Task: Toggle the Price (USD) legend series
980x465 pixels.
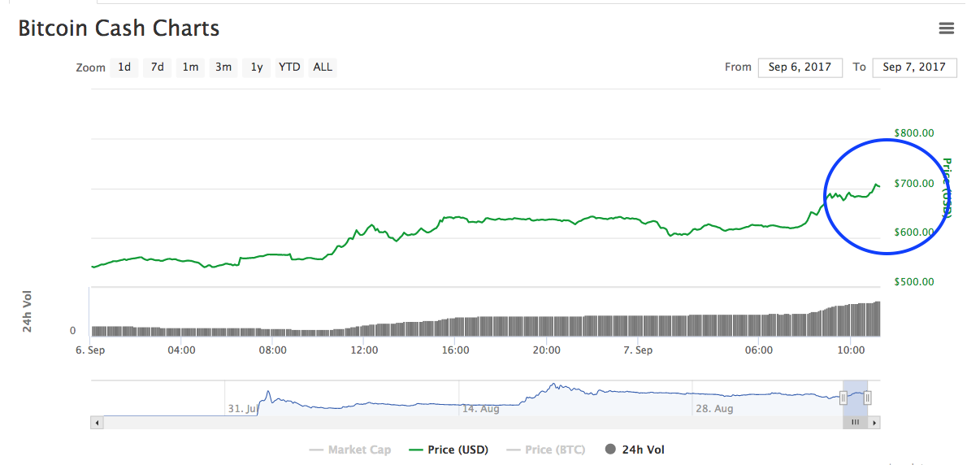Action: tap(449, 450)
